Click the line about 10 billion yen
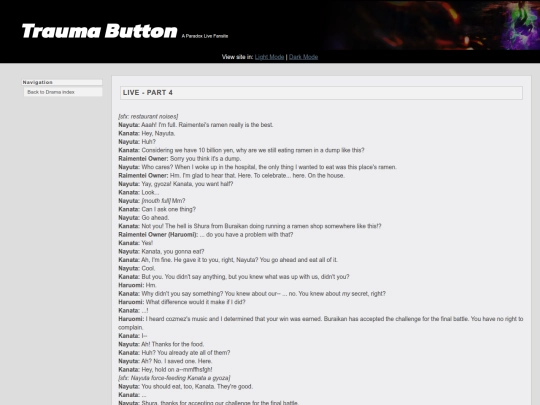 (x=241, y=150)
